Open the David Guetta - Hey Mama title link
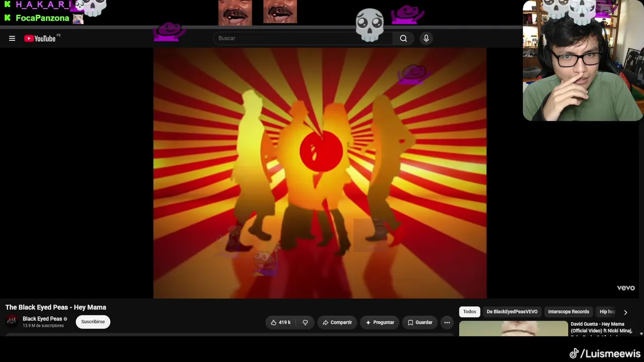This screenshot has width=644, height=362. [601, 328]
